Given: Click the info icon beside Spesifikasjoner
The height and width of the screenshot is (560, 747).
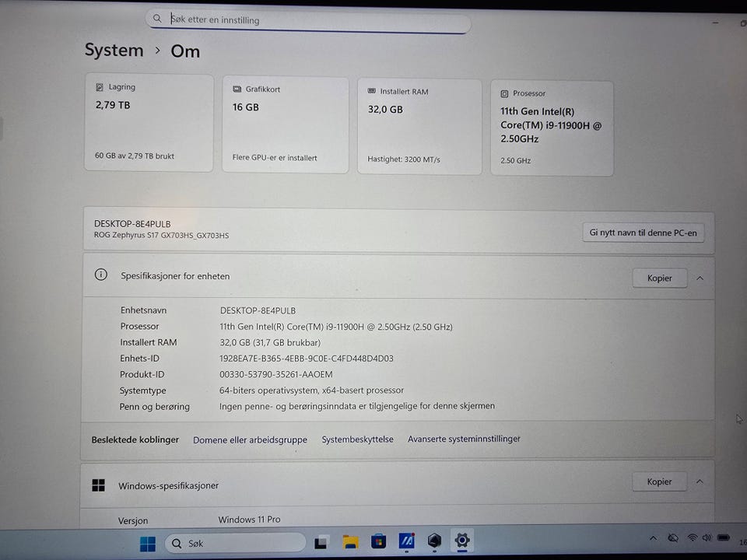Looking at the screenshot, I should (x=100, y=275).
